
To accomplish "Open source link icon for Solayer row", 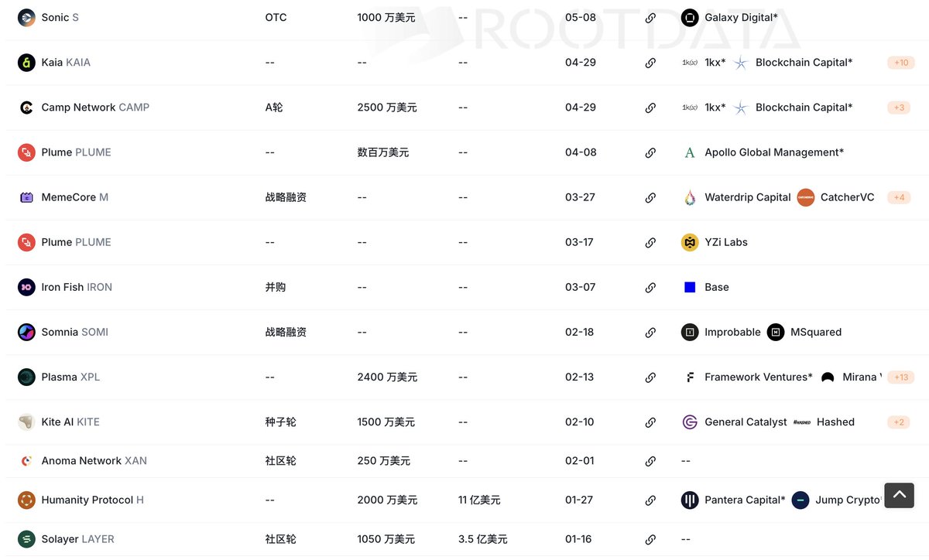I will tap(650, 539).
